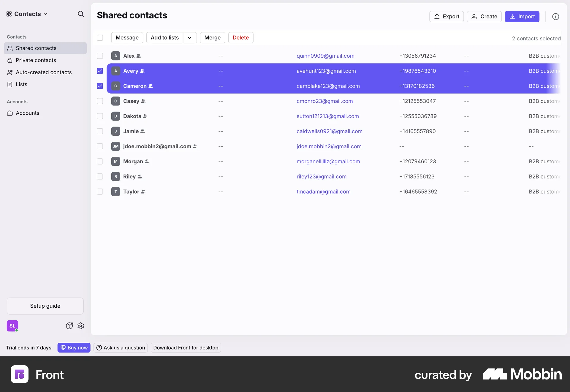Select Lists in the sidebar
Screen dimensions: 570x392
pos(21,84)
